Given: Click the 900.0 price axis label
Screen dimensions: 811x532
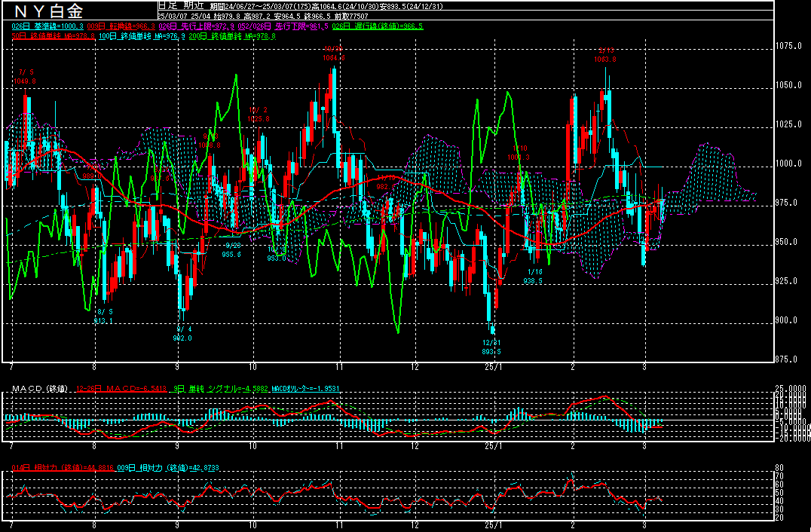Looking at the screenshot, I should click(788, 320).
